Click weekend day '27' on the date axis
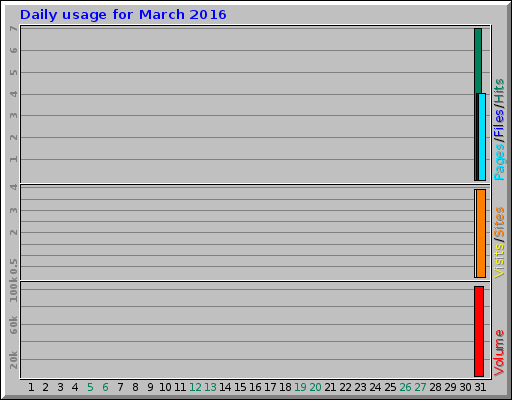The height and width of the screenshot is (400, 512). click(x=420, y=387)
